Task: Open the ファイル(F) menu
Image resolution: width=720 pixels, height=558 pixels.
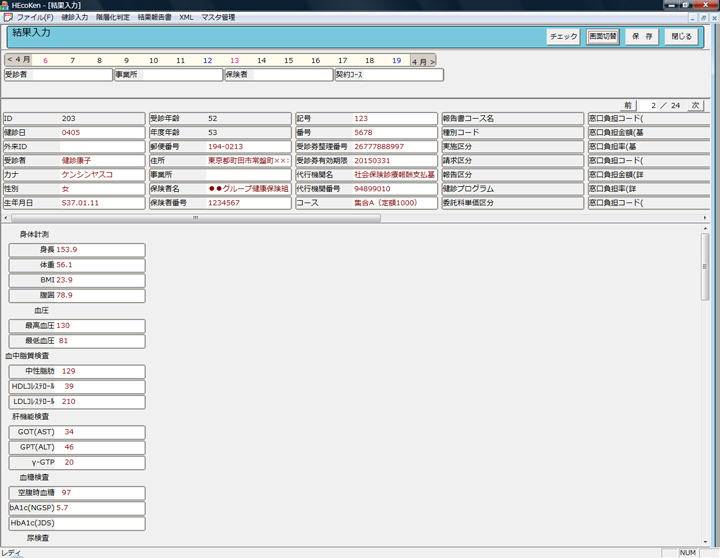Action: pos(35,18)
